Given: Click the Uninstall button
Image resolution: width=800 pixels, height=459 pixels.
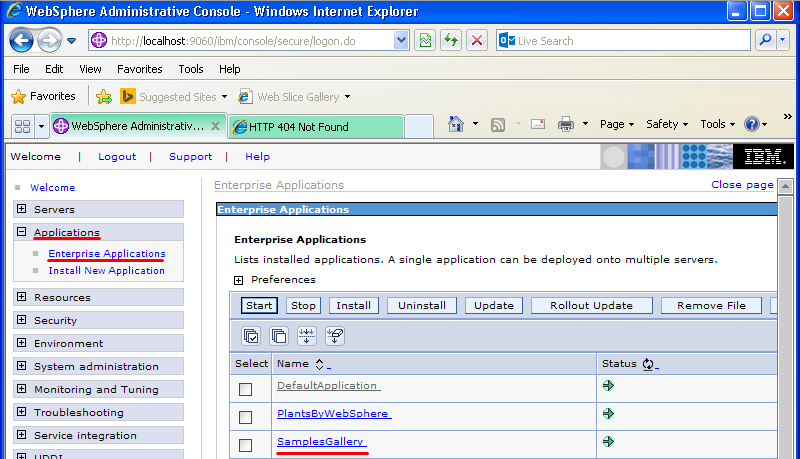Looking at the screenshot, I should [x=422, y=305].
